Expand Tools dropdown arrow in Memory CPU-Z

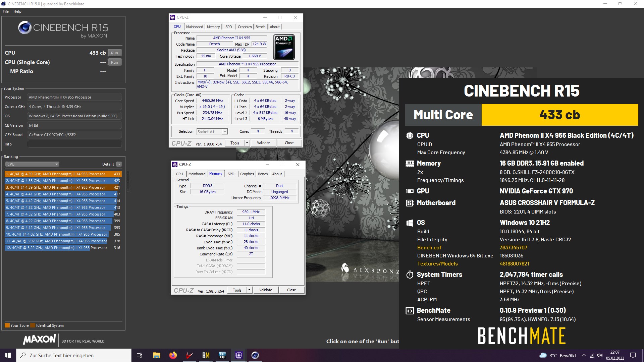[x=249, y=290]
